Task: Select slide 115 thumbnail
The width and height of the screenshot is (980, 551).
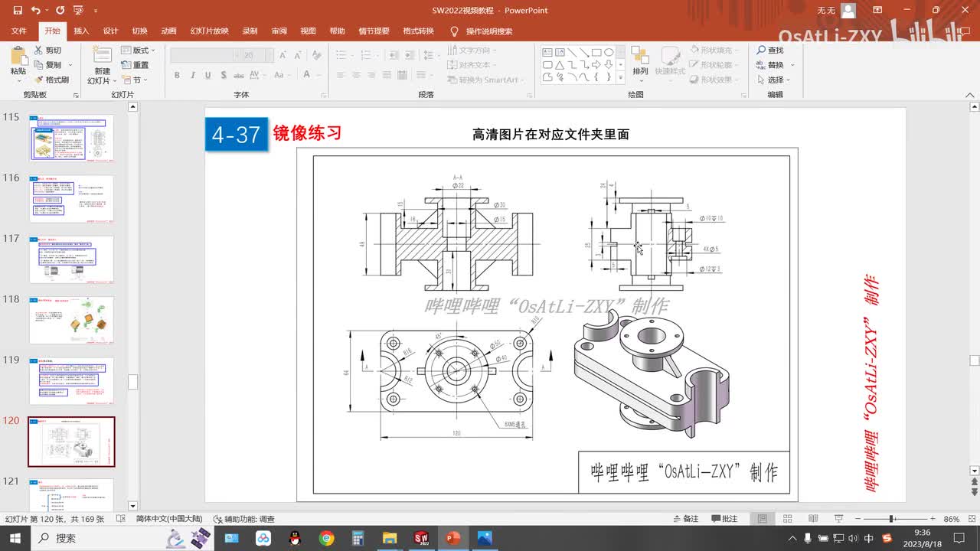Action: coord(71,138)
